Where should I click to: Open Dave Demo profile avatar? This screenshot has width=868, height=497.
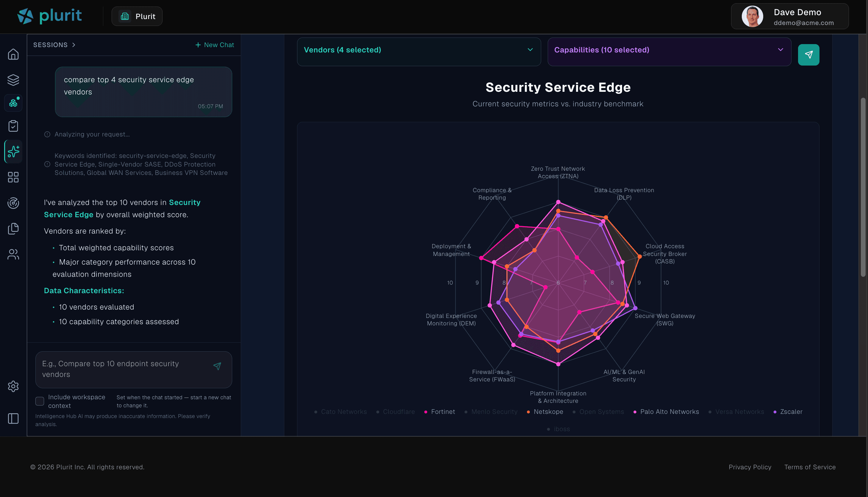point(753,16)
